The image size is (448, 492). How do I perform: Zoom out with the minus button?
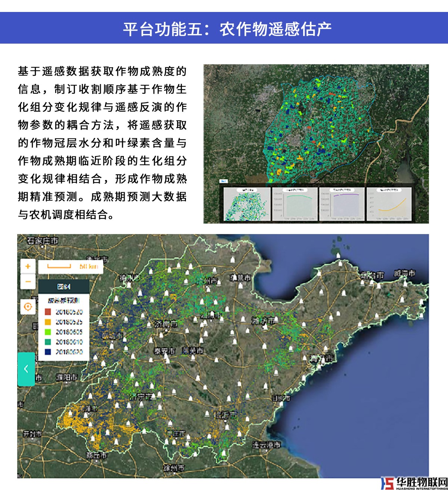(28, 282)
